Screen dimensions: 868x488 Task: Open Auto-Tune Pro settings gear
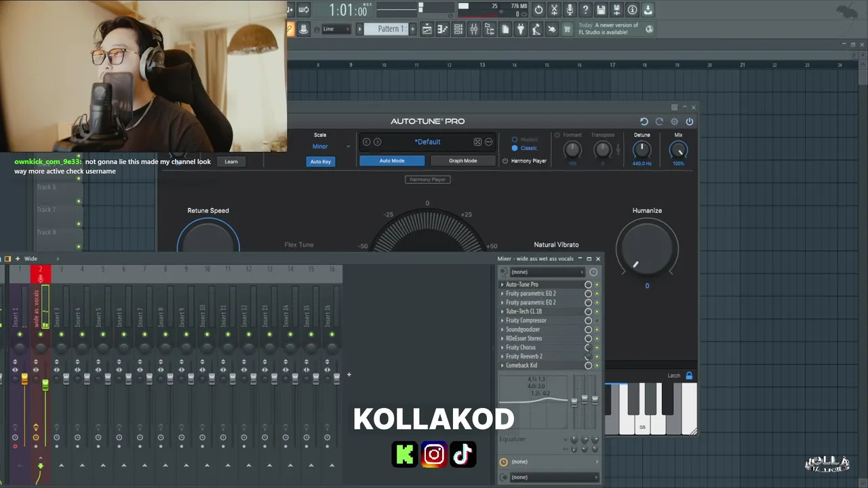[x=674, y=121]
